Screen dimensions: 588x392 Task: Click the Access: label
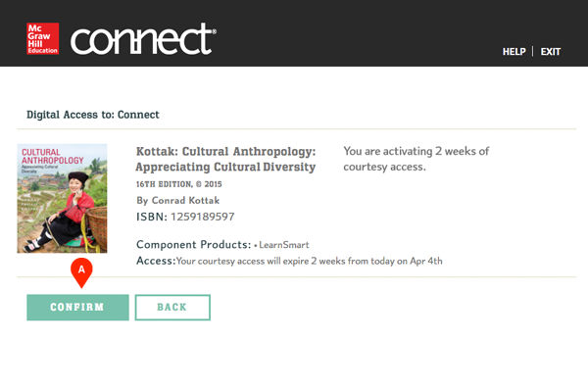point(155,262)
